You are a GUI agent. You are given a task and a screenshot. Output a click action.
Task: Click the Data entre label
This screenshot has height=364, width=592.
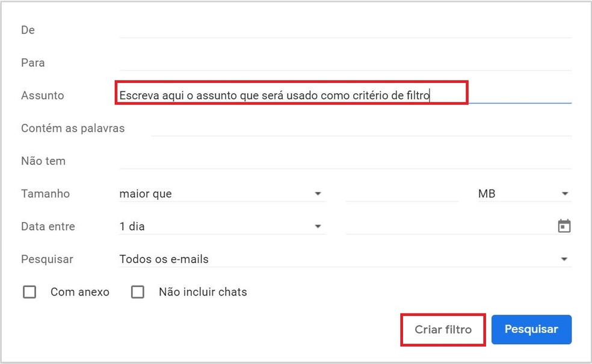point(48,227)
